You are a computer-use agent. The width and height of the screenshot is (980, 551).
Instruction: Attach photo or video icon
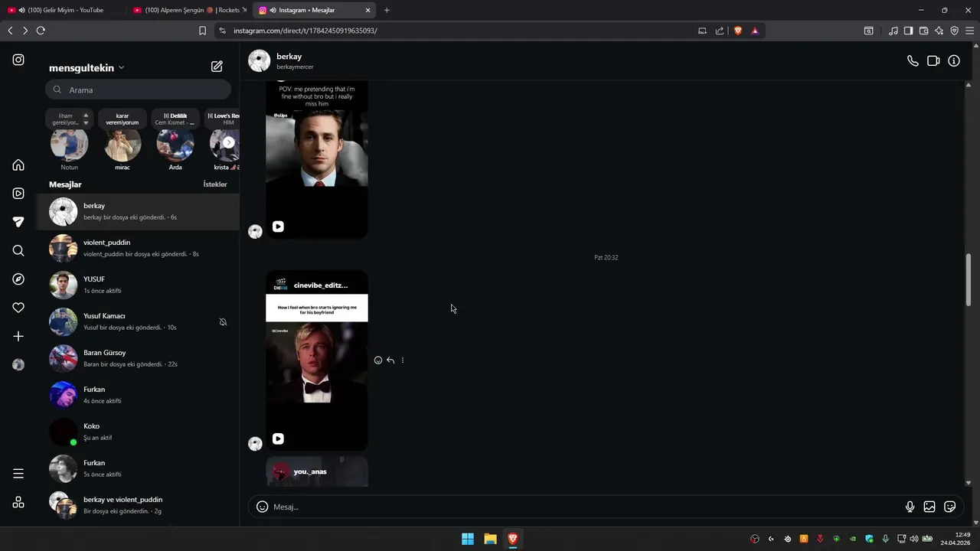coord(929,507)
